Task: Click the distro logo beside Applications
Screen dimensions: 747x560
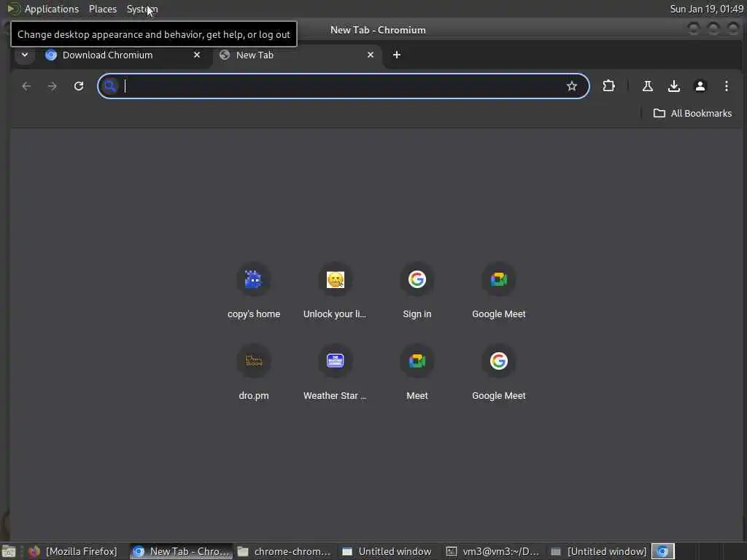Action: tap(13, 9)
